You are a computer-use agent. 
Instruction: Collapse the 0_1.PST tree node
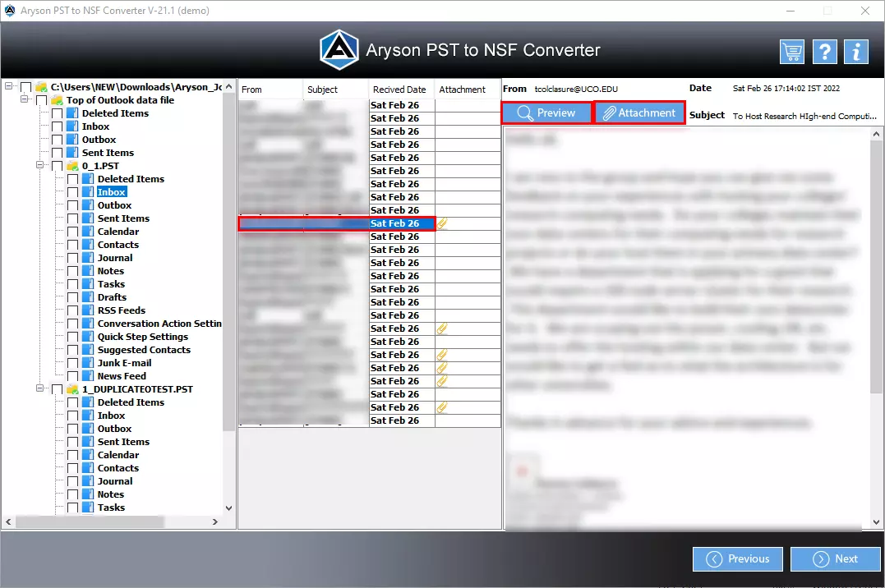pyautogui.click(x=39, y=165)
